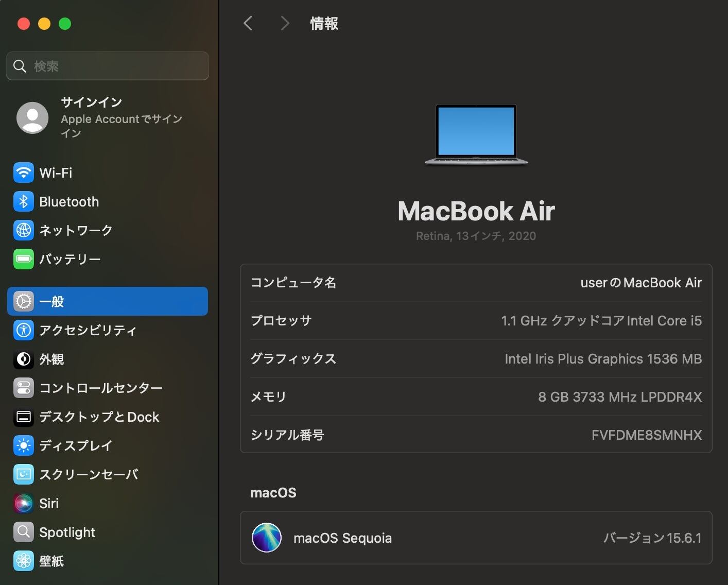Click the 情報 page title
Screen dimensions: 728x585
pos(324,23)
